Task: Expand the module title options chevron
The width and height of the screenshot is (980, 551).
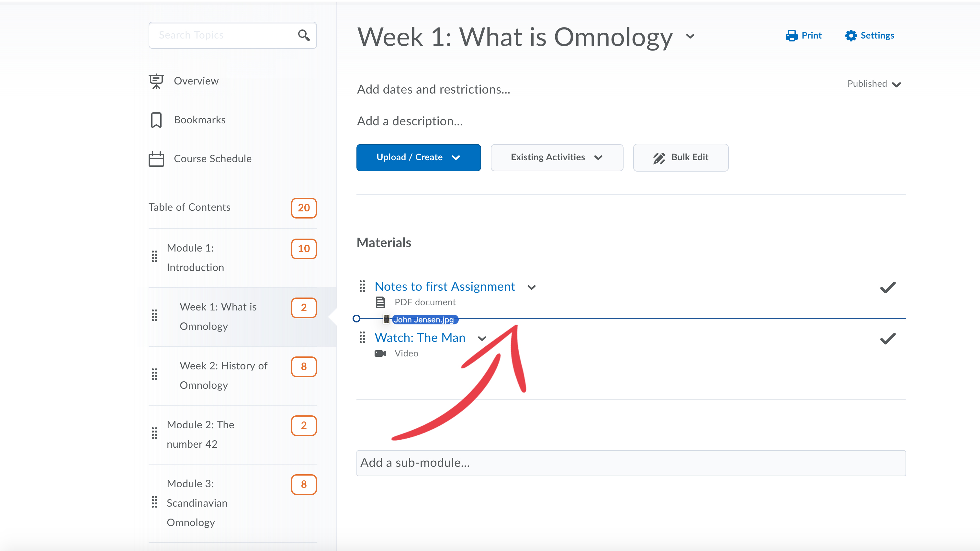Action: click(x=690, y=37)
